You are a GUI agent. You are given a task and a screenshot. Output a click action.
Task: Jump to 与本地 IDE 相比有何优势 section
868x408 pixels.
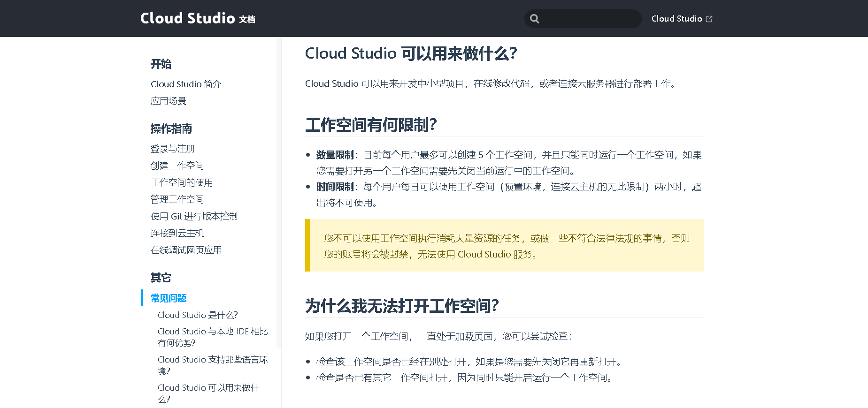(x=212, y=337)
